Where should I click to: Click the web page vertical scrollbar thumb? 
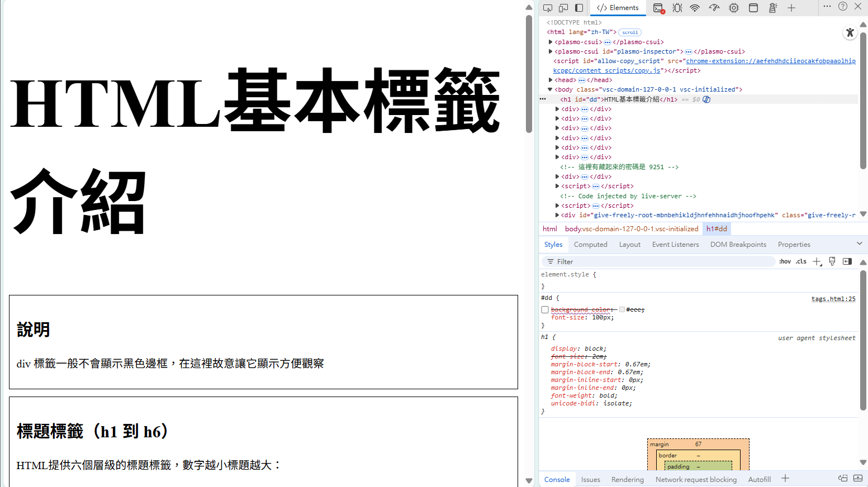click(x=529, y=74)
